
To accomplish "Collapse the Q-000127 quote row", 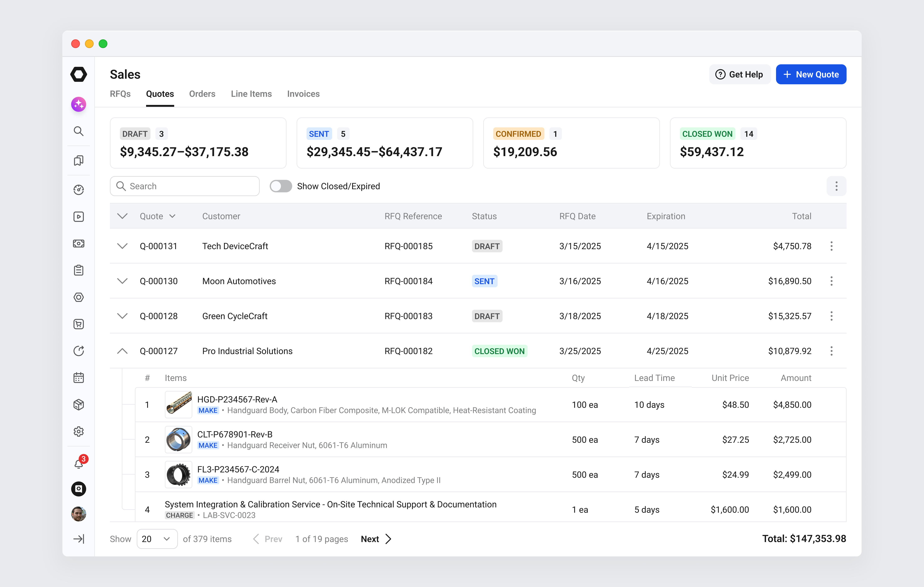I will click(122, 351).
